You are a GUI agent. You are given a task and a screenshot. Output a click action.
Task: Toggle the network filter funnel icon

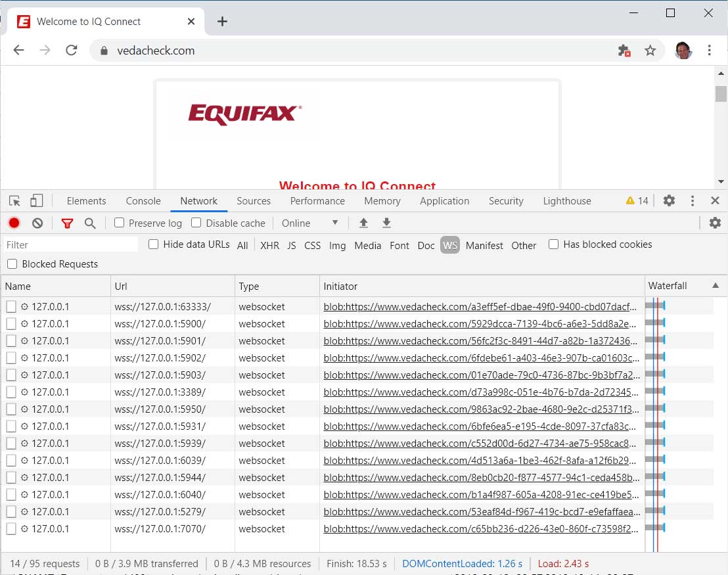[67, 223]
